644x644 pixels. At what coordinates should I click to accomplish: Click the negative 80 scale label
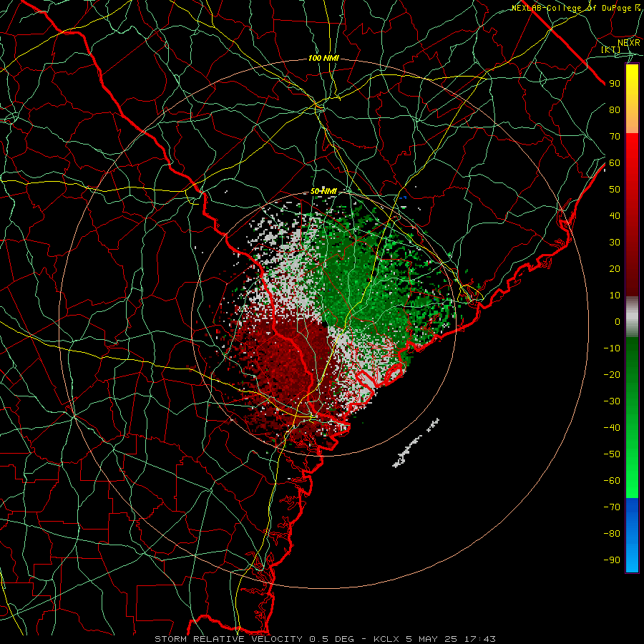coord(612,534)
